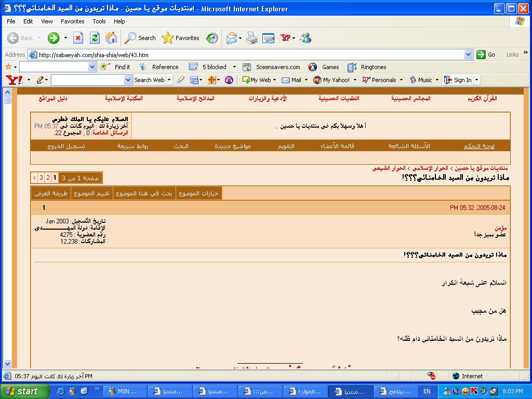Viewport: 532px width, 399px height.
Task: Click the taskbar clock showing 8:03 PM
Action: point(513,391)
